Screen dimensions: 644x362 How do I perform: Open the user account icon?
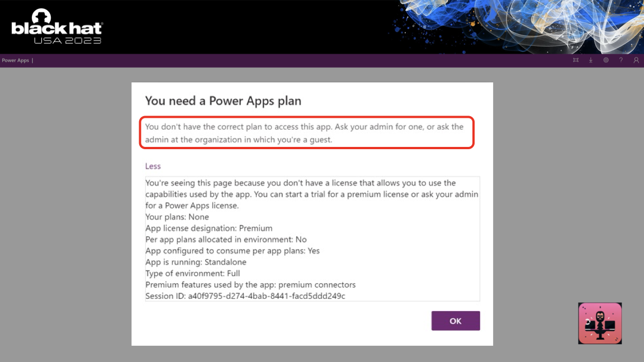click(636, 60)
